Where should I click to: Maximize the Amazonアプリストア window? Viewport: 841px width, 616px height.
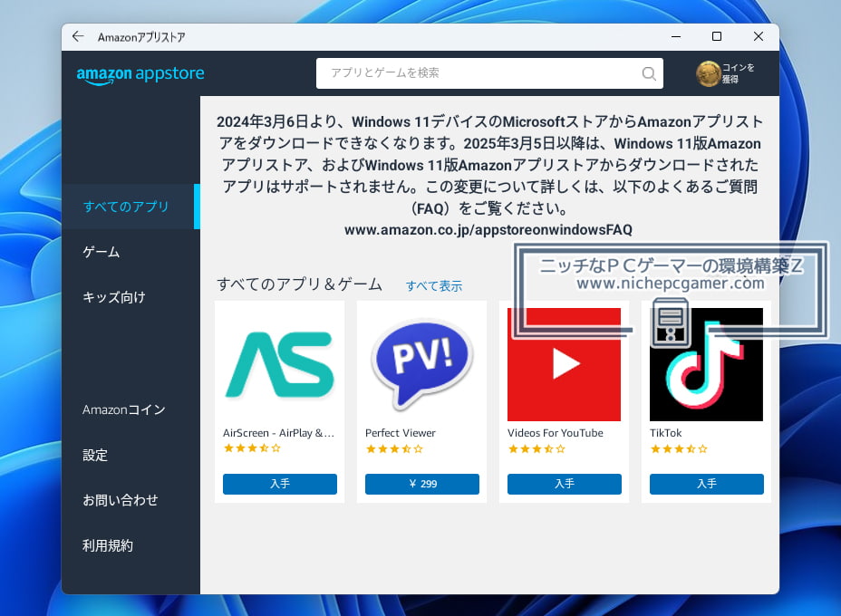(x=717, y=36)
